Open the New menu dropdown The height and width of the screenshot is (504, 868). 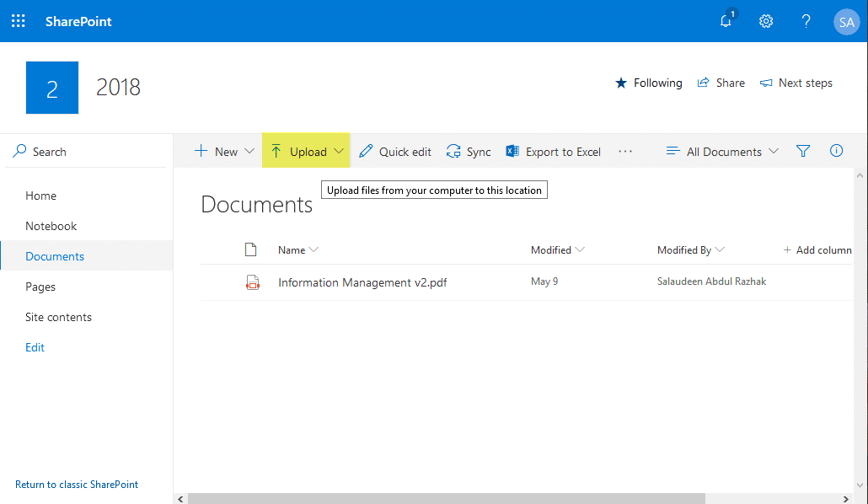(x=223, y=151)
